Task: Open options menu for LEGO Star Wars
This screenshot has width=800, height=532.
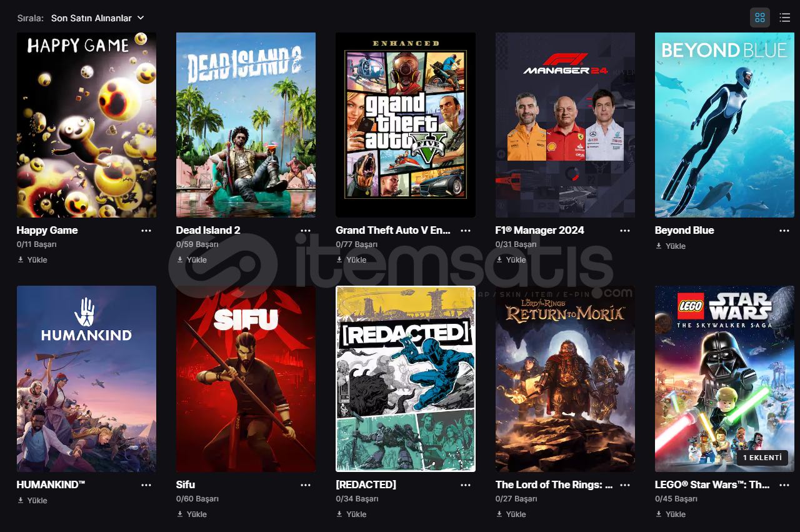Action: tap(784, 485)
